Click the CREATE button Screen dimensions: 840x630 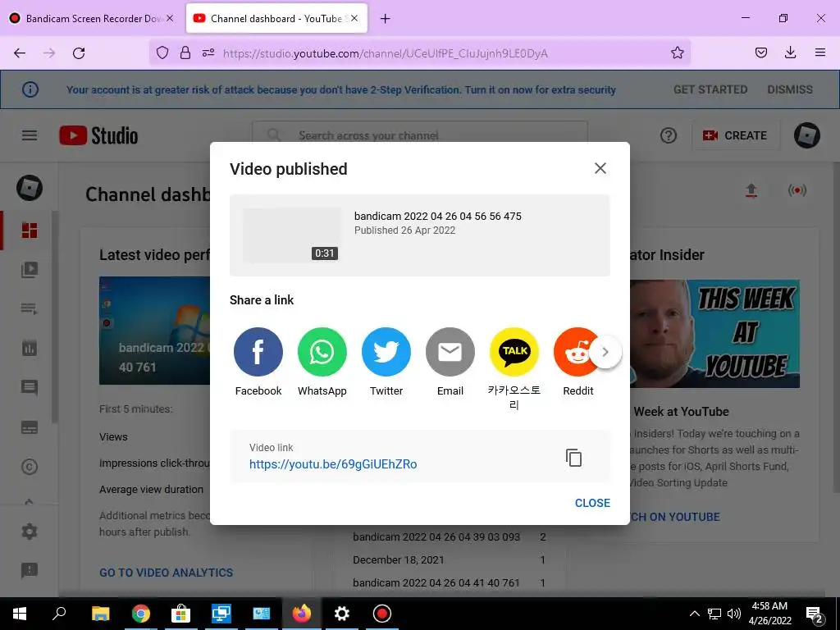(735, 135)
